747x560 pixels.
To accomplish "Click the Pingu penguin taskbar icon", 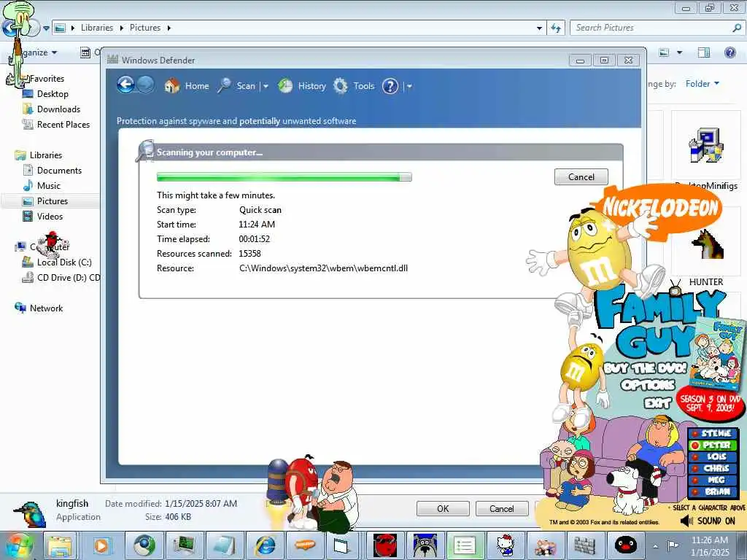I will pos(625,546).
